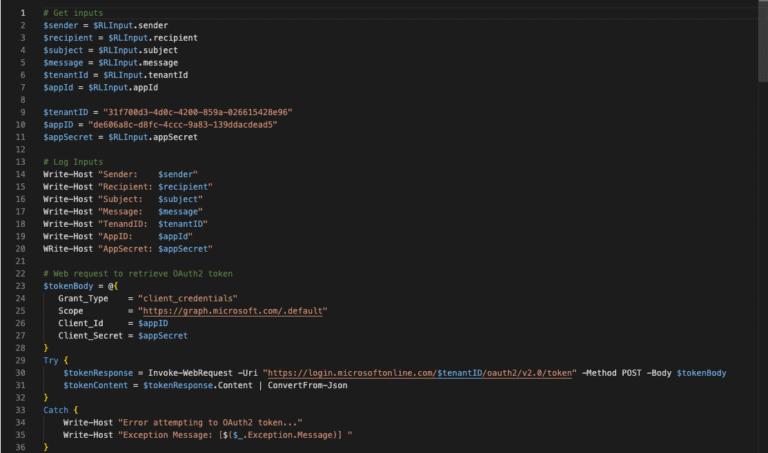Image resolution: width=768 pixels, height=453 pixels.
Task: Click line number 23 for $tokenBody
Action: [x=21, y=285]
